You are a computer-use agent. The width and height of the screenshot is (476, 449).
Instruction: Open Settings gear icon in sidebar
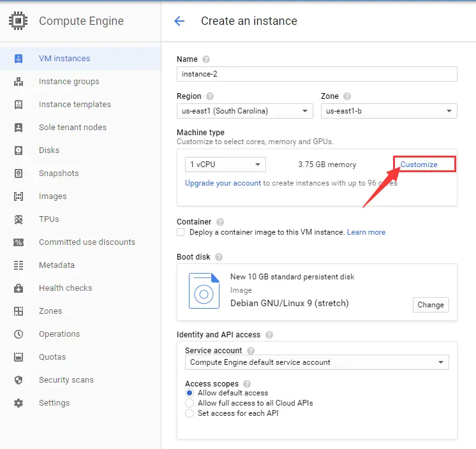click(x=19, y=403)
